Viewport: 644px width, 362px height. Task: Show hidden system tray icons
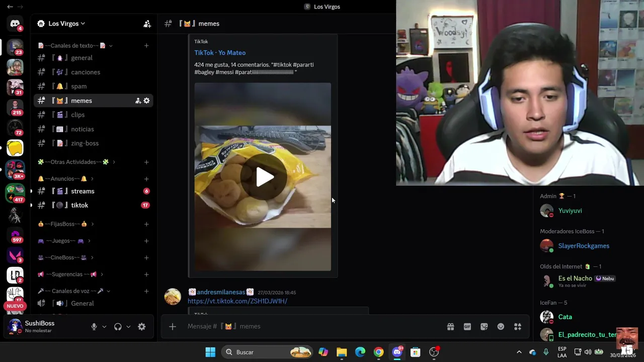coord(519,352)
